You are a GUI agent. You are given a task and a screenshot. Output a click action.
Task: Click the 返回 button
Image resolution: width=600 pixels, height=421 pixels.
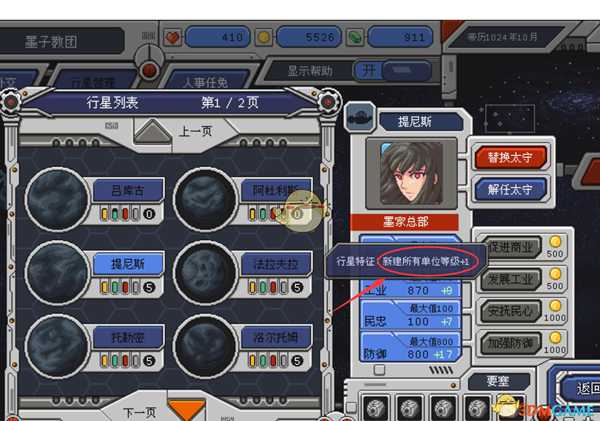[x=580, y=388]
